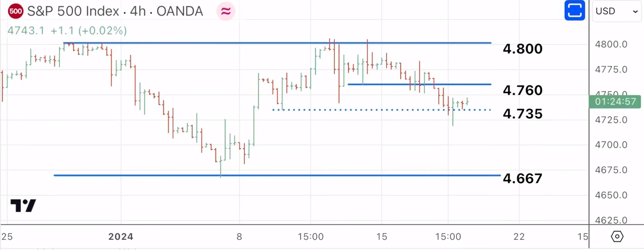Image resolution: width=644 pixels, height=250 pixels.
Task: Click the blue fullscreen snapshot icon
Action: pos(574,11)
